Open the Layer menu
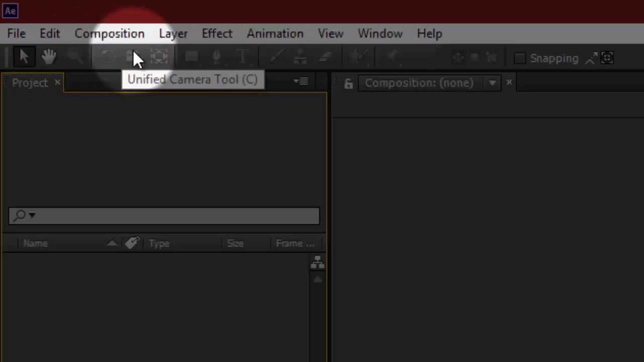Image resolution: width=644 pixels, height=362 pixels. [174, 34]
